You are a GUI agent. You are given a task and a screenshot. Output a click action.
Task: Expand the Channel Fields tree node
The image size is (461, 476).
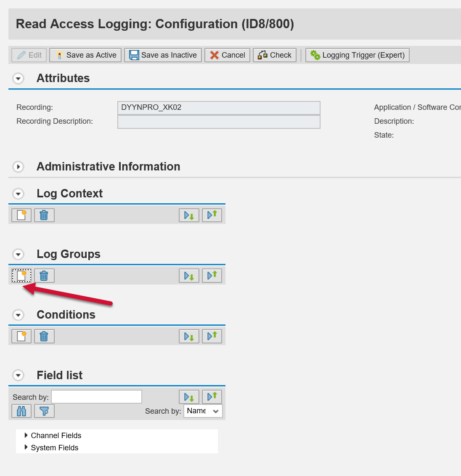pos(26,435)
